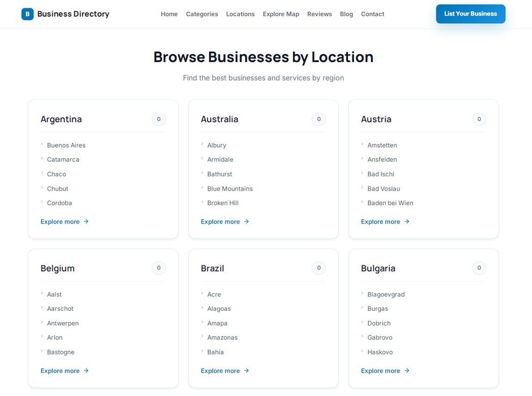532x396 pixels.
Task: Open the Brazil card heading
Action: click(x=213, y=268)
